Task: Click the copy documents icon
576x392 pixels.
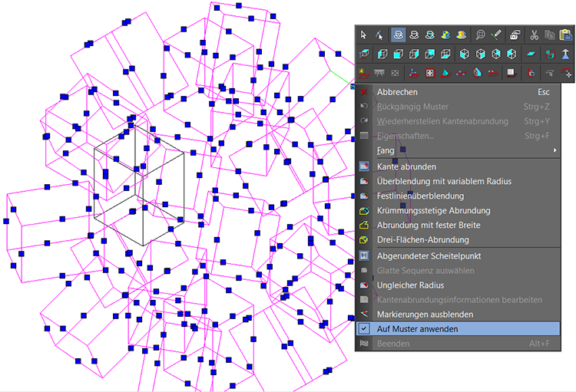Action: click(550, 35)
